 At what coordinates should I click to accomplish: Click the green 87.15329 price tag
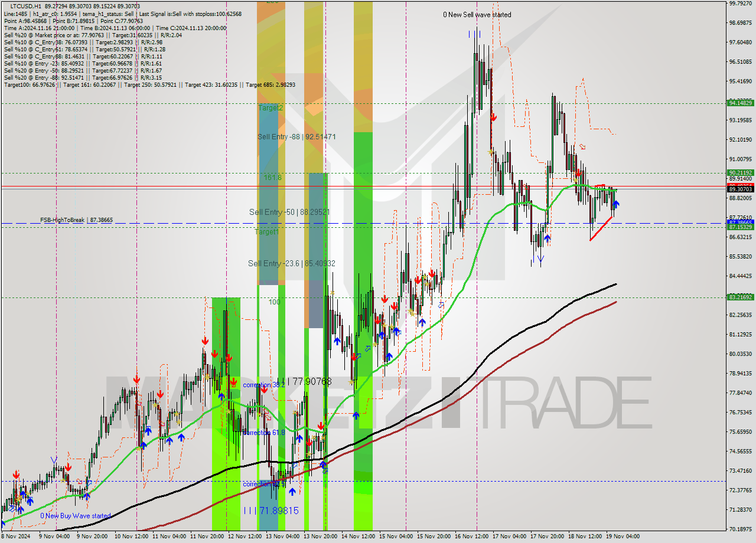pyautogui.click(x=740, y=227)
